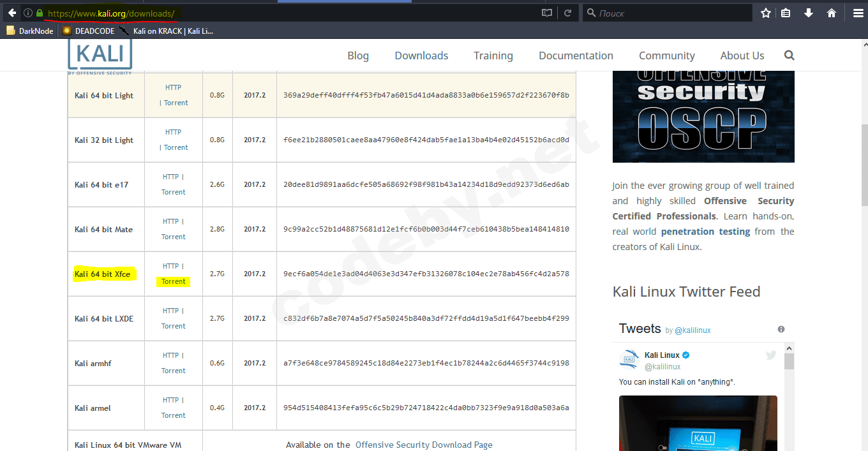The image size is (868, 451).
Task: Bookmark this page with the star icon
Action: pos(766,13)
